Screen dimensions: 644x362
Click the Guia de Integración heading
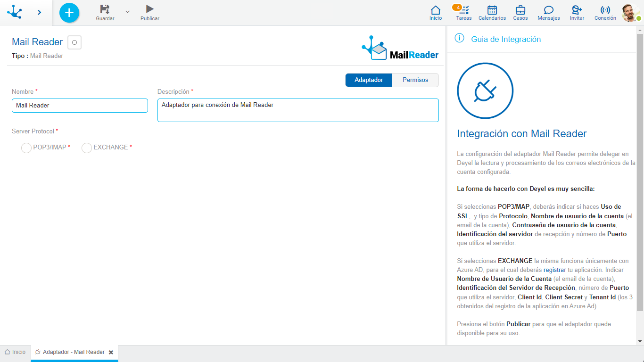[x=506, y=40]
